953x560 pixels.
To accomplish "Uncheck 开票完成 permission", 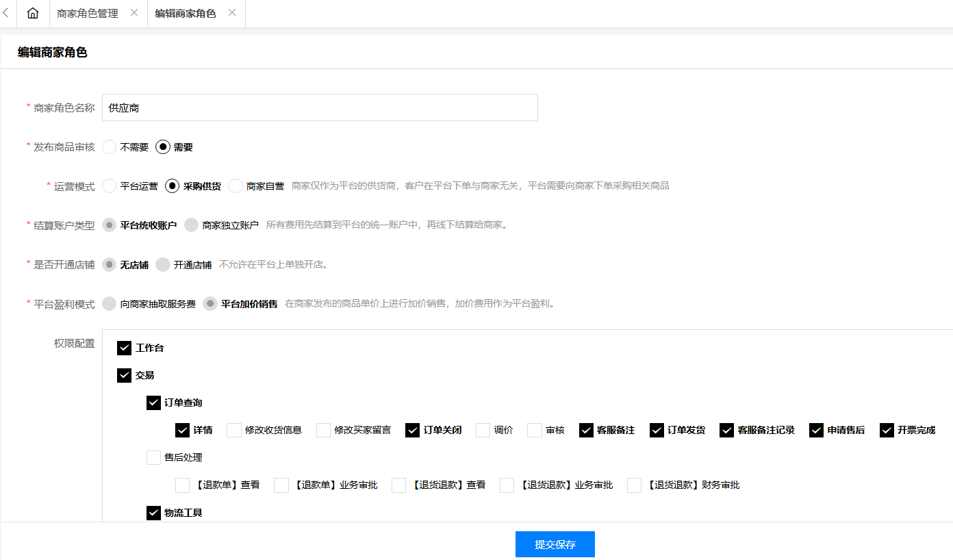I will tap(887, 431).
